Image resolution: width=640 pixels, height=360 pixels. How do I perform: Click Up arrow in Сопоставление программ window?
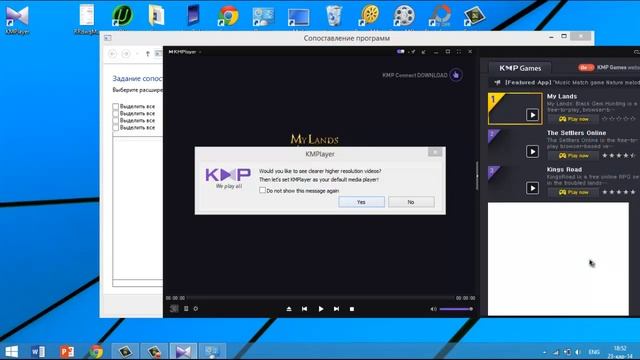click(x=148, y=54)
